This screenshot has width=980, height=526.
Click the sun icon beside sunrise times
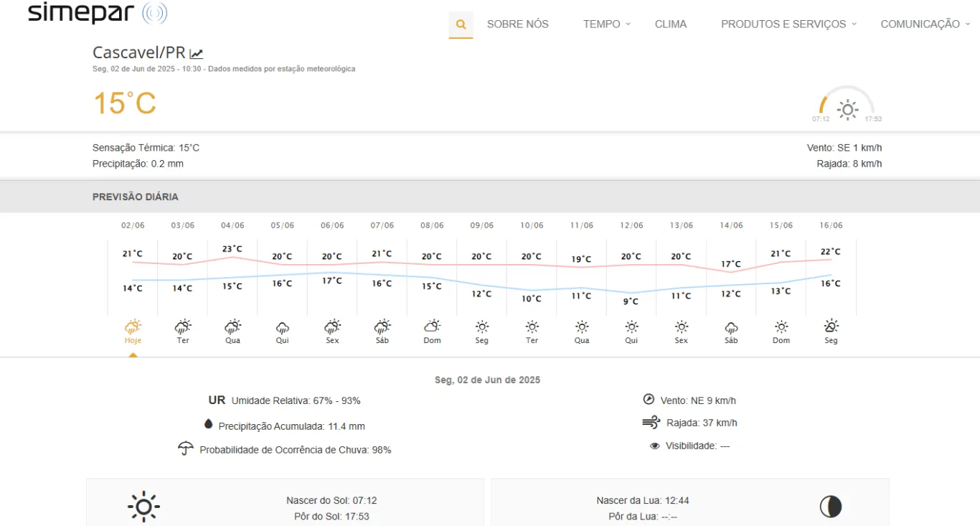[143, 507]
